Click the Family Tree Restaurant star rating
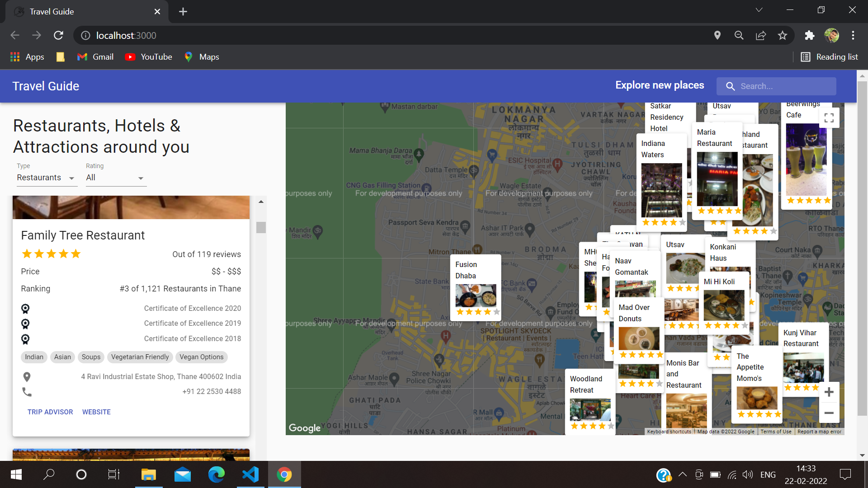Viewport: 868px width, 488px height. (51, 254)
